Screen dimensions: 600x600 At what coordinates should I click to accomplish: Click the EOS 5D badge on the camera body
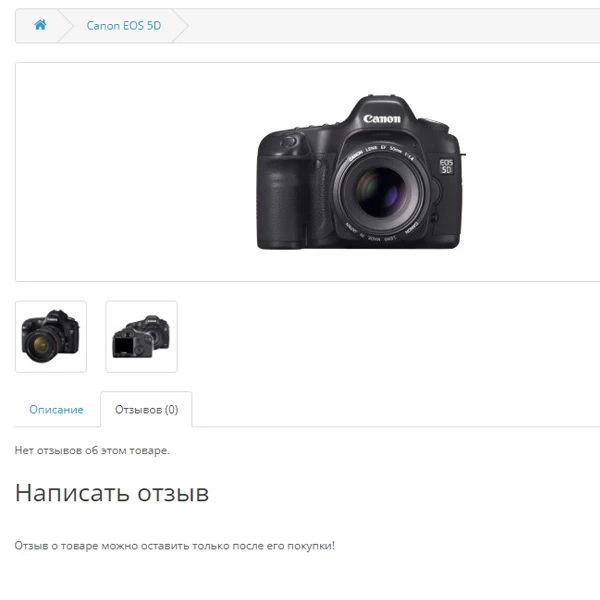[x=446, y=166]
